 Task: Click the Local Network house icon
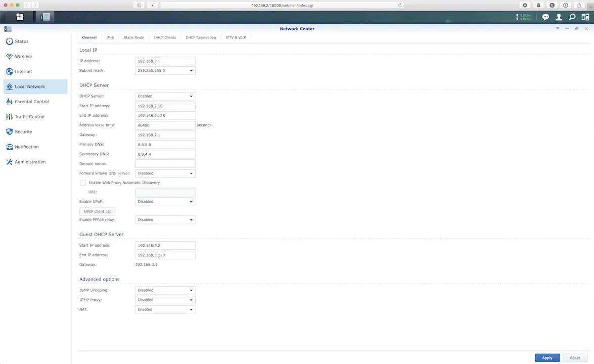click(10, 87)
